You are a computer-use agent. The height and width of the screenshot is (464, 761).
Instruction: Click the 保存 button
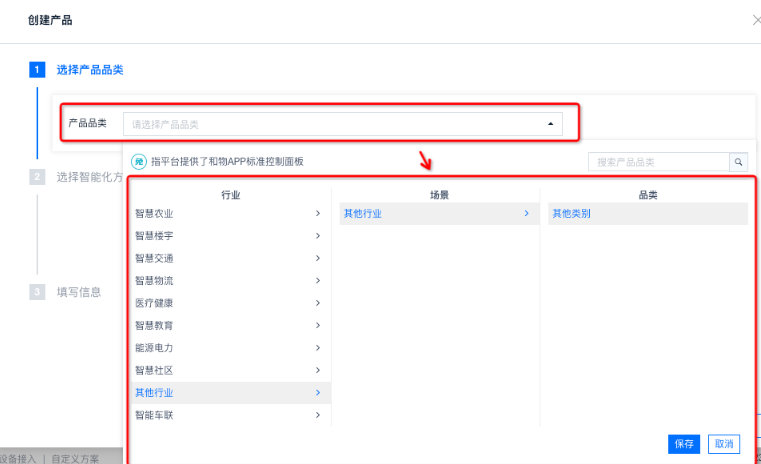pos(684,444)
